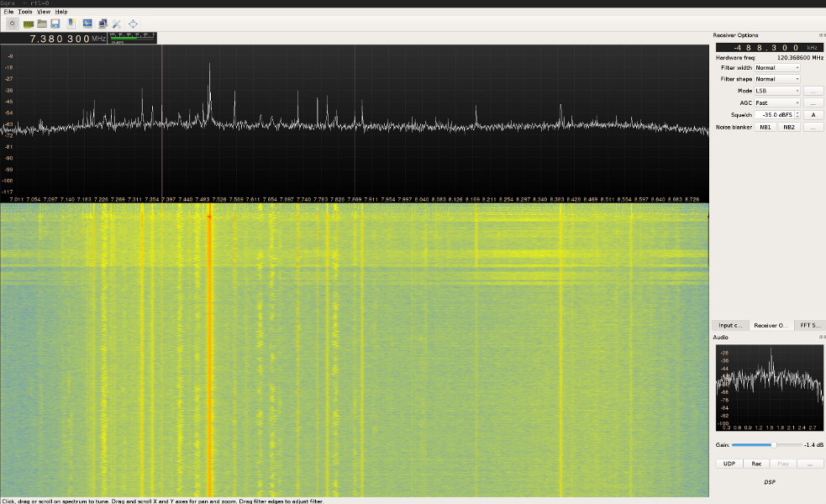This screenshot has height=504, width=826.
Task: Click the I/Q recorder toolbar icon
Action: (86, 24)
